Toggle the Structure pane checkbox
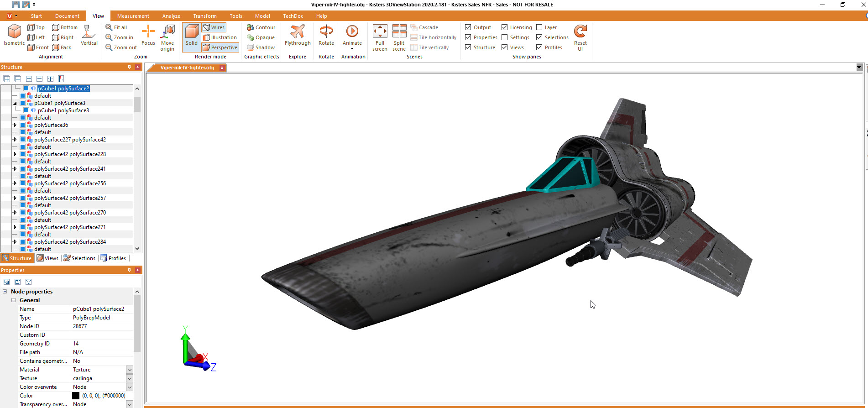Screen dimensions: 868x408 click(468, 47)
